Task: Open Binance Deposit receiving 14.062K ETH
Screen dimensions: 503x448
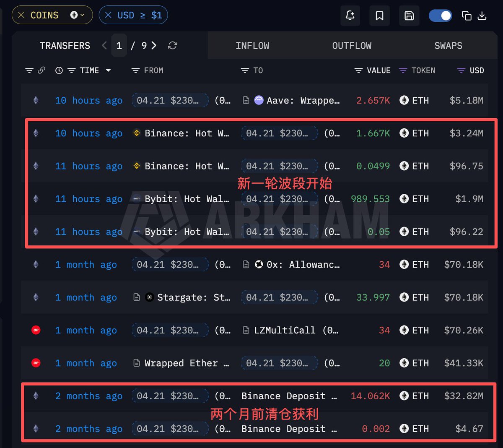Action: point(289,396)
